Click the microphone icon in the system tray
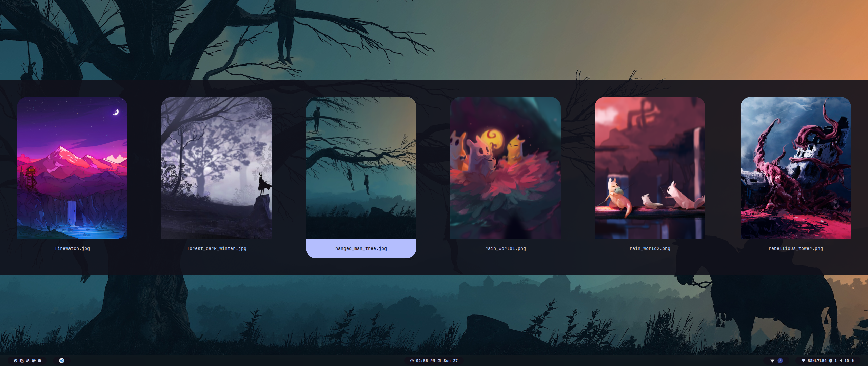Screen dimensions: 868x366 coord(852,361)
